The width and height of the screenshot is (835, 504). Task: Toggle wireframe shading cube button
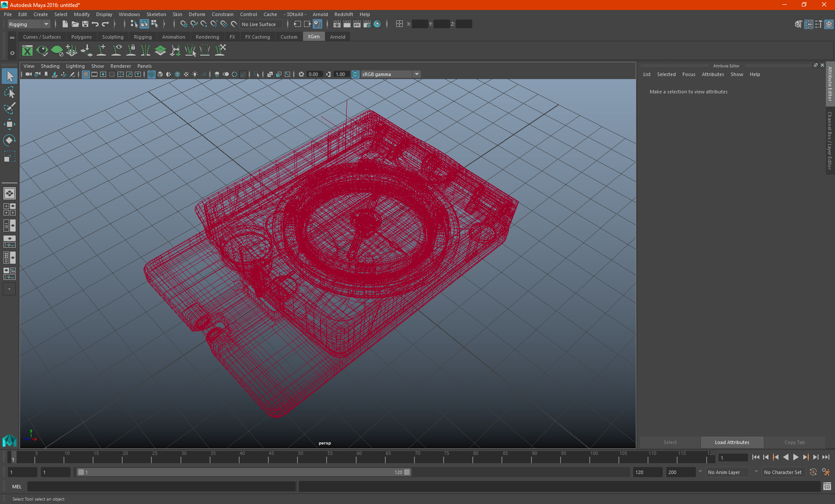pyautogui.click(x=151, y=74)
